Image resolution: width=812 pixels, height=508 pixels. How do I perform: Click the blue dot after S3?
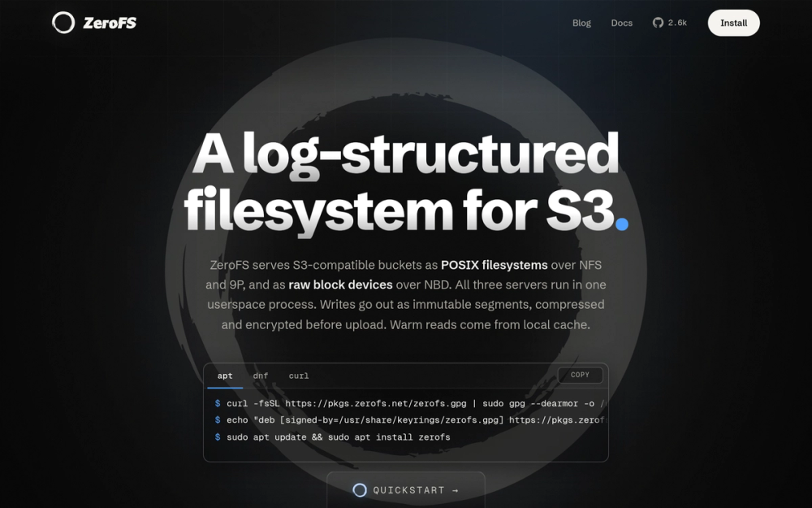click(622, 224)
